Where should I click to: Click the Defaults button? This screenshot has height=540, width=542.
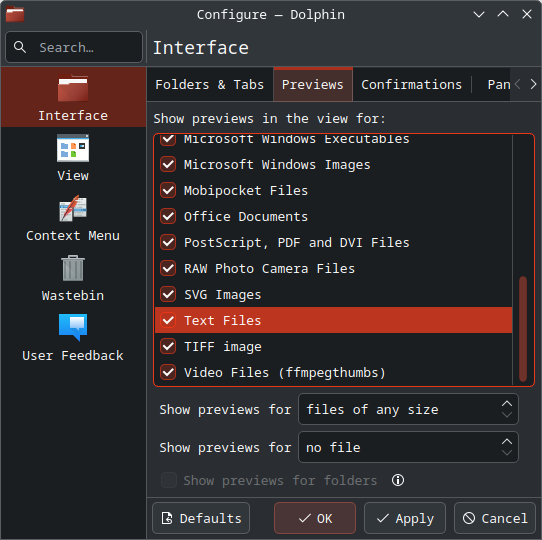coord(201,518)
